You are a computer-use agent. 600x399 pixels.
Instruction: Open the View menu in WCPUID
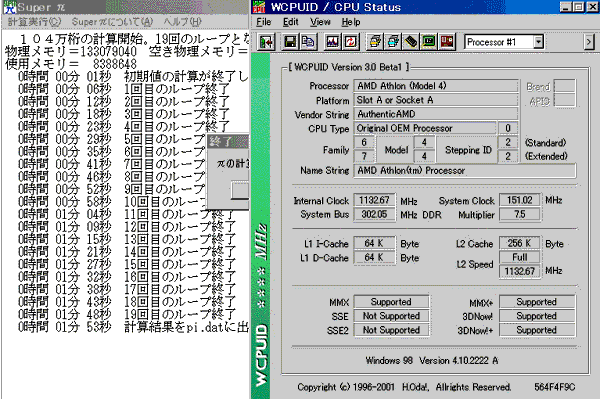tap(320, 22)
